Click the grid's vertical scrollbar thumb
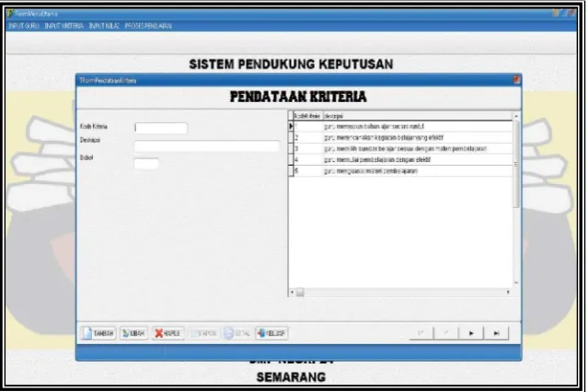Screen dimensions: 588x392 point(516,164)
